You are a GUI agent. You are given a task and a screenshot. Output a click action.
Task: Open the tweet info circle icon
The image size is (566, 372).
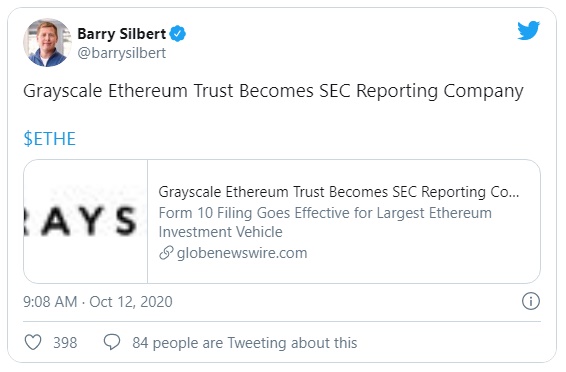(531, 301)
